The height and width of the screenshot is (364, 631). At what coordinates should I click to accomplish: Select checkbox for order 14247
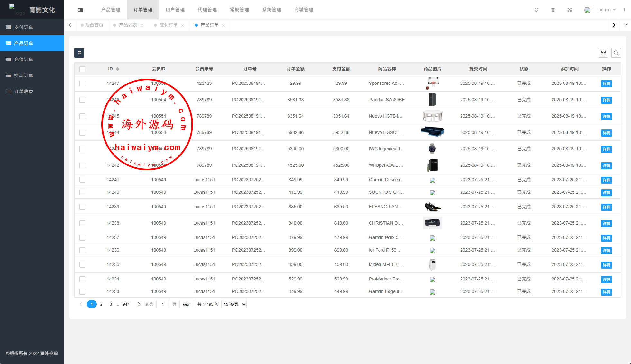(82, 84)
